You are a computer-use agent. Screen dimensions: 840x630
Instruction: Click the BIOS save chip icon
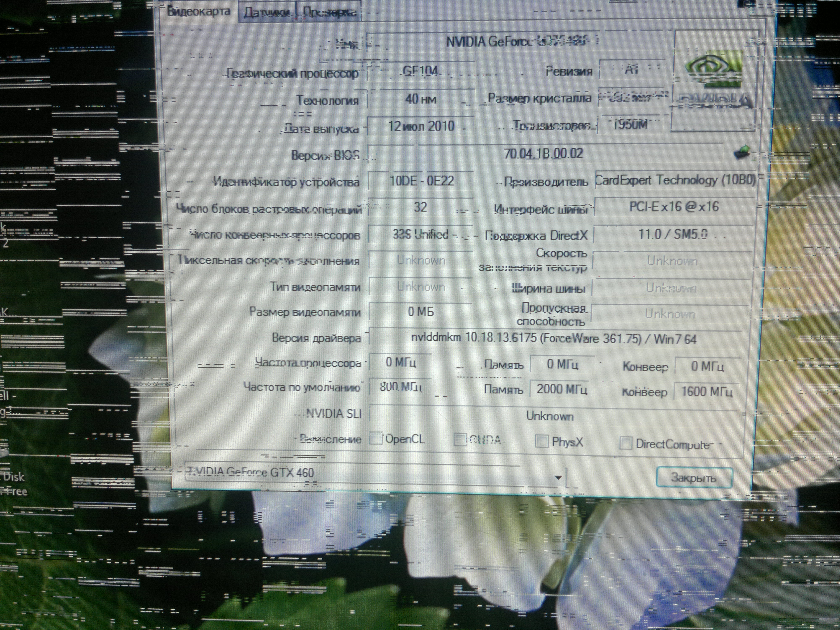point(742,153)
